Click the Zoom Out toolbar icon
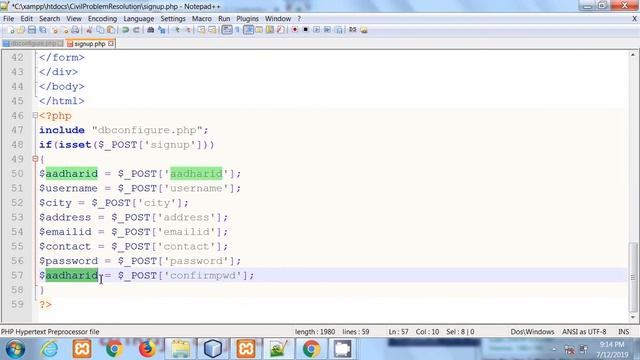This screenshot has height=360, width=640. (188, 30)
